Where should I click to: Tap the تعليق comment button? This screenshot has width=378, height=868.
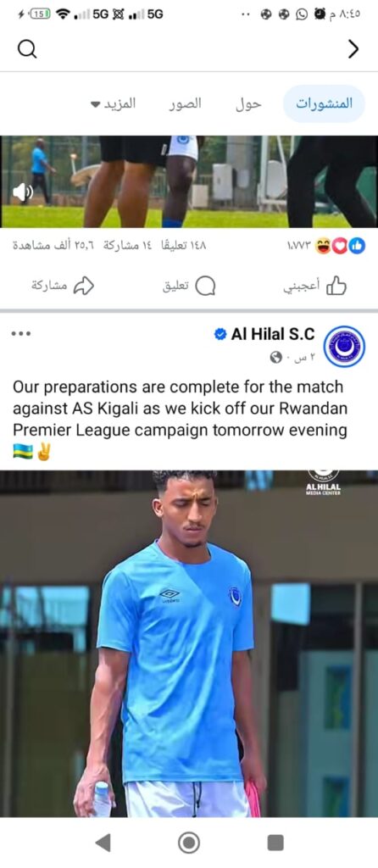coord(189,287)
